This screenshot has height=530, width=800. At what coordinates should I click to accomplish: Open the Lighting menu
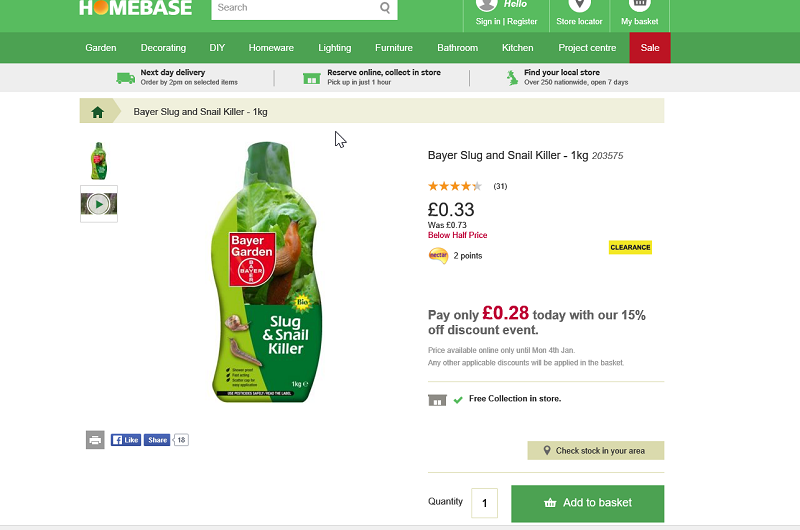coord(335,48)
